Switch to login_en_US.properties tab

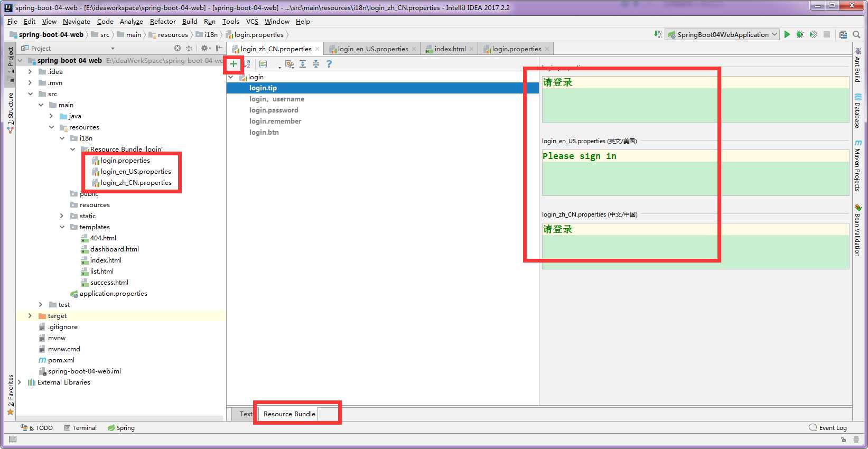[373, 49]
